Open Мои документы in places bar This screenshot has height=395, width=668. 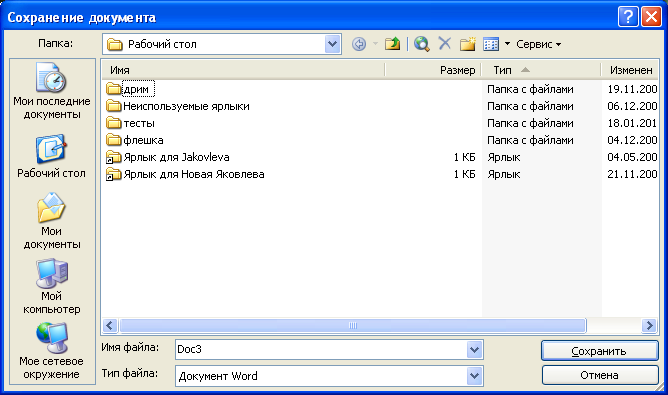point(52,221)
